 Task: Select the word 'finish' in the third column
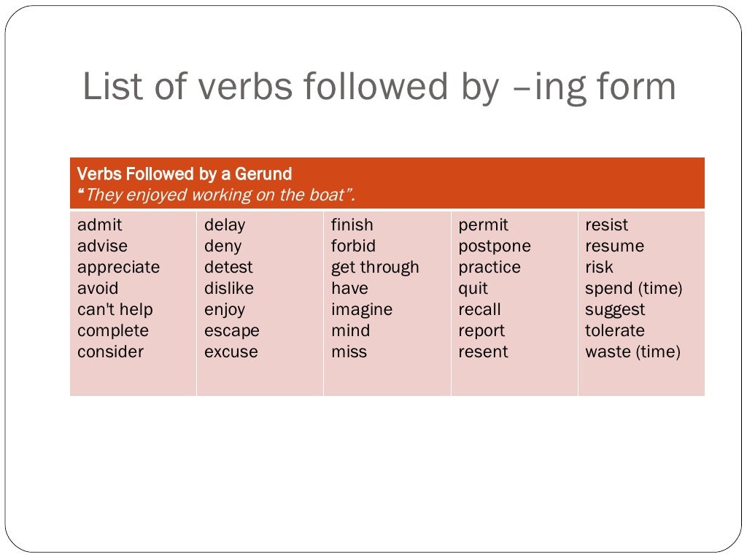click(352, 225)
